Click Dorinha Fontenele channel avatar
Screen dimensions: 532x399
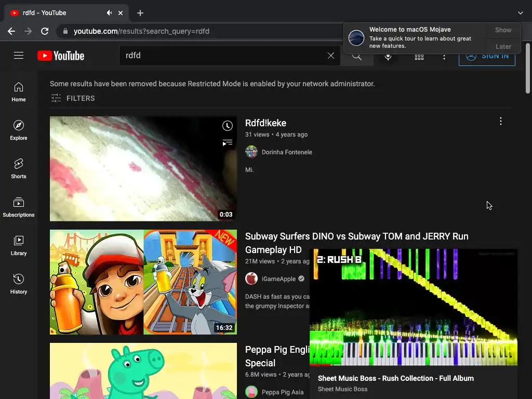point(251,152)
